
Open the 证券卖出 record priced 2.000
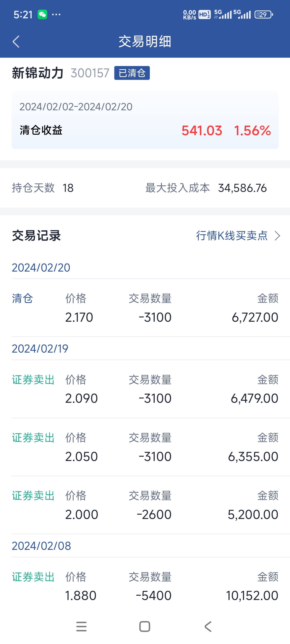pos(145,505)
